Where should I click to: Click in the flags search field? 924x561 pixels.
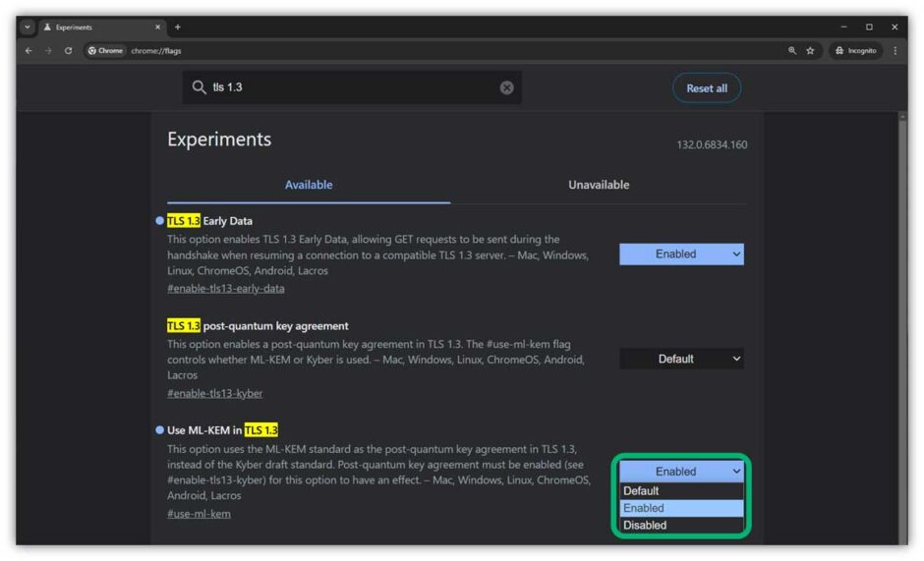352,87
